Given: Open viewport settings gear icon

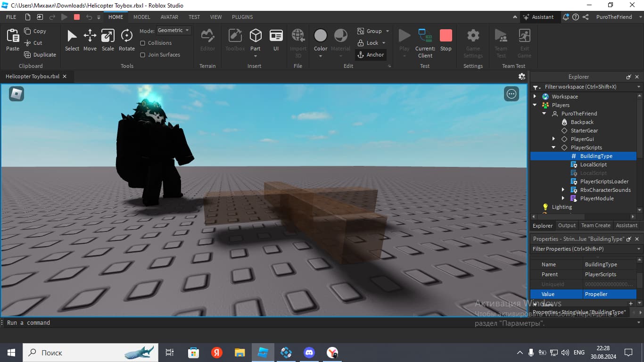Looking at the screenshot, I should [x=522, y=76].
